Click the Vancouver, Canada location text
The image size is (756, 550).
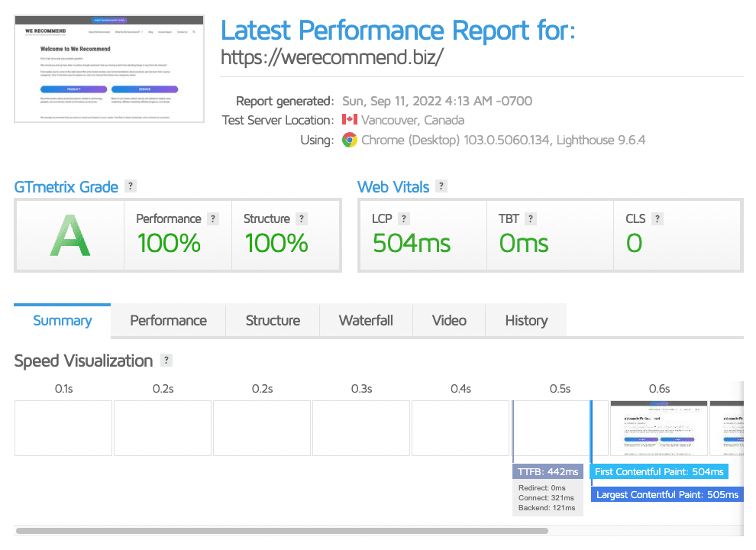tap(412, 120)
